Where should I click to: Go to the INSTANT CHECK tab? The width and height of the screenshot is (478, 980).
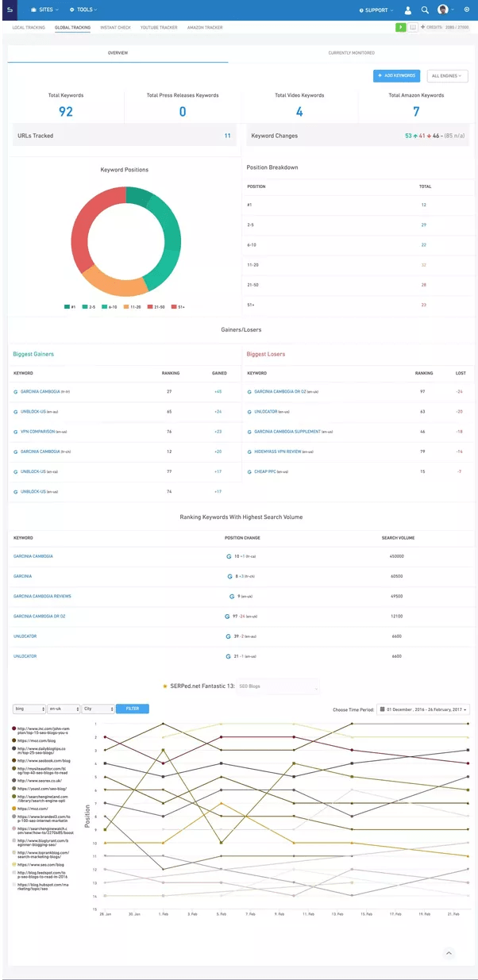point(115,27)
